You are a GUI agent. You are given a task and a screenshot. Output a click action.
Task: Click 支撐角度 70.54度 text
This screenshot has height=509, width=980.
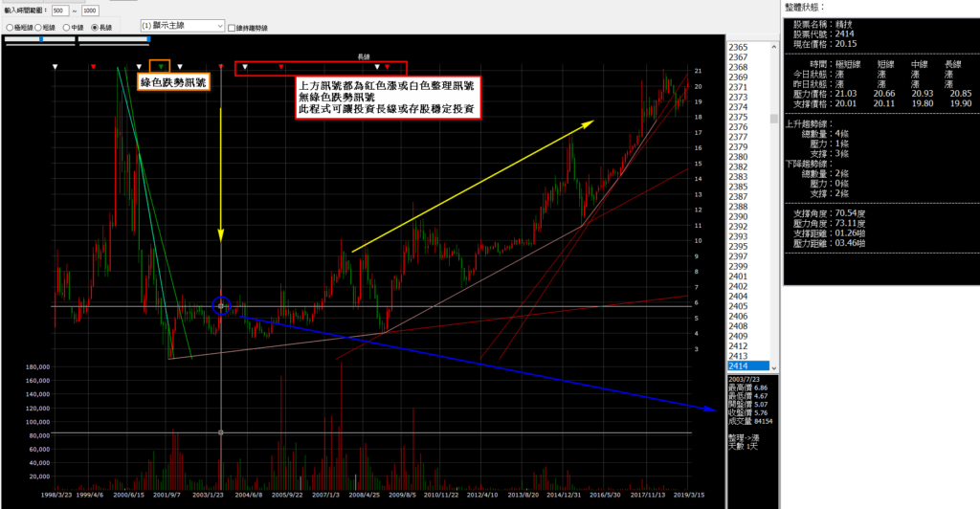[x=830, y=213]
